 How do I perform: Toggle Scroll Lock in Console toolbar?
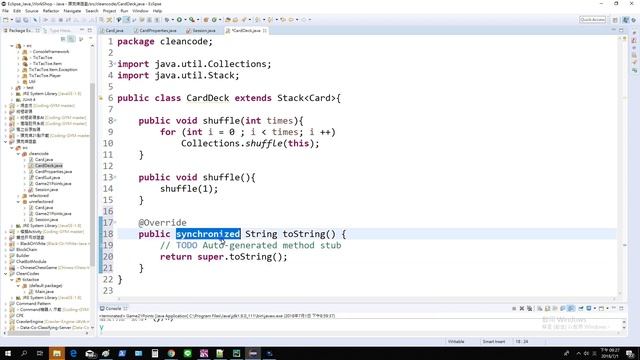tap(547, 309)
